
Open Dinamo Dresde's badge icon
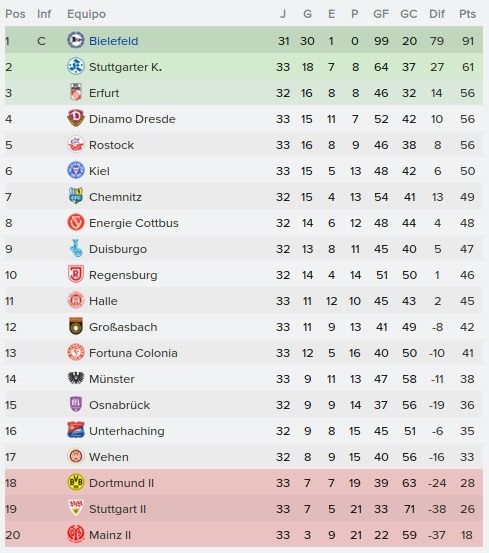click(x=76, y=118)
